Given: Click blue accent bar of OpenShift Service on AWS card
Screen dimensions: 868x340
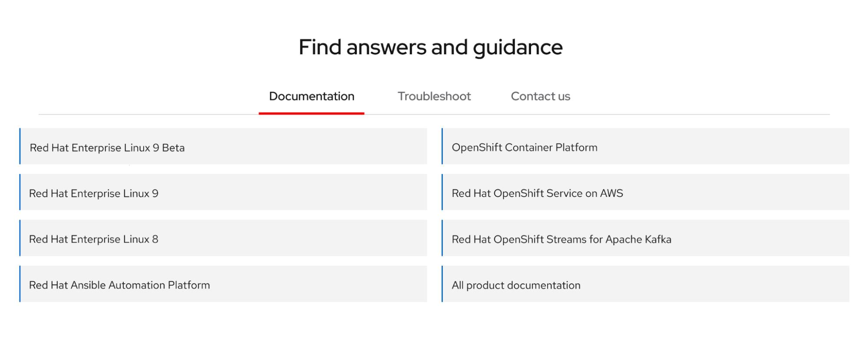Looking at the screenshot, I should point(442,192).
